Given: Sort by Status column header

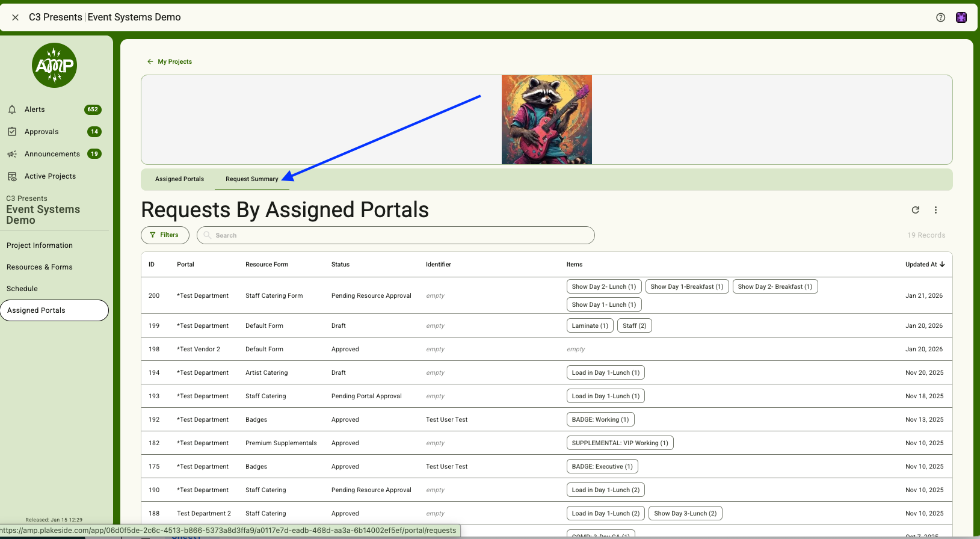Looking at the screenshot, I should [341, 265].
